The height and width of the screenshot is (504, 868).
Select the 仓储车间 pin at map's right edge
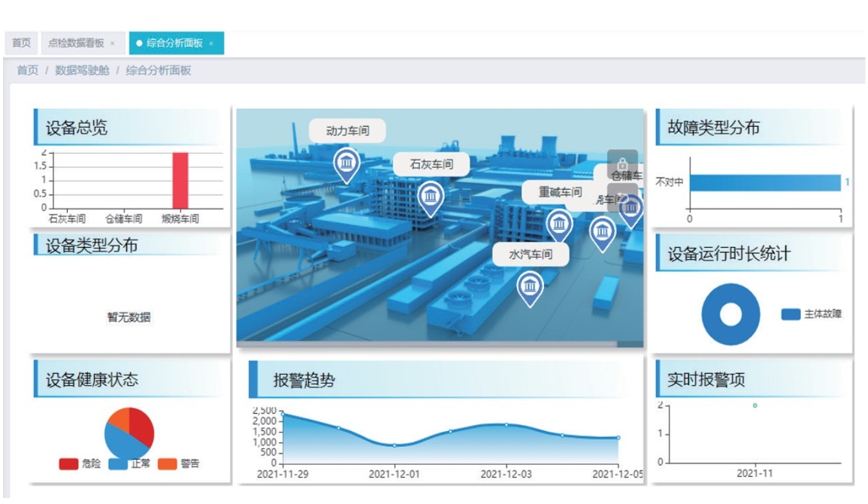coord(631,209)
